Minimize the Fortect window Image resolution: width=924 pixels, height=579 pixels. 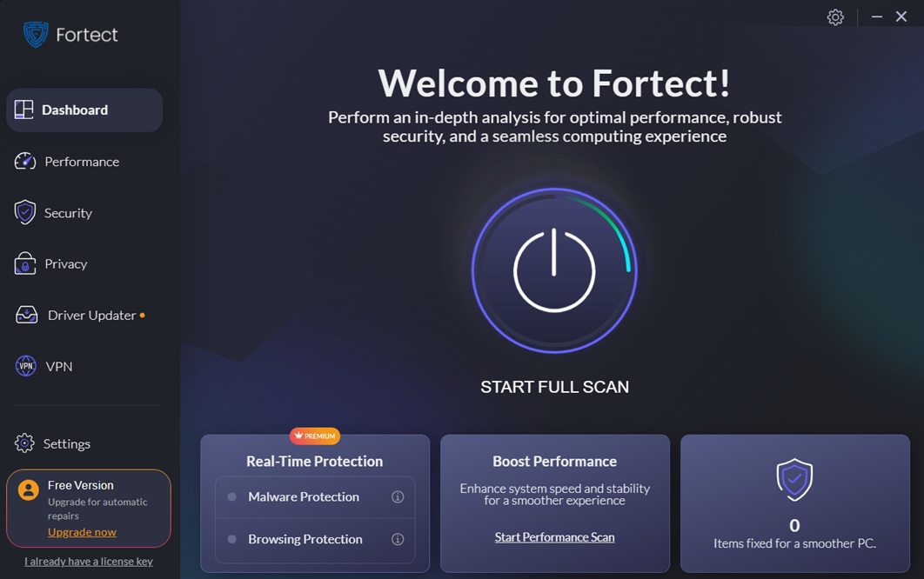point(877,17)
